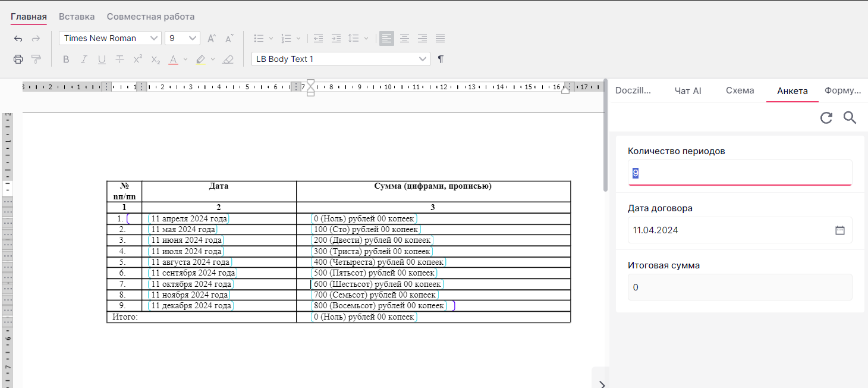Image resolution: width=868 pixels, height=388 pixels.
Task: Select the format painter tool
Action: 36,59
